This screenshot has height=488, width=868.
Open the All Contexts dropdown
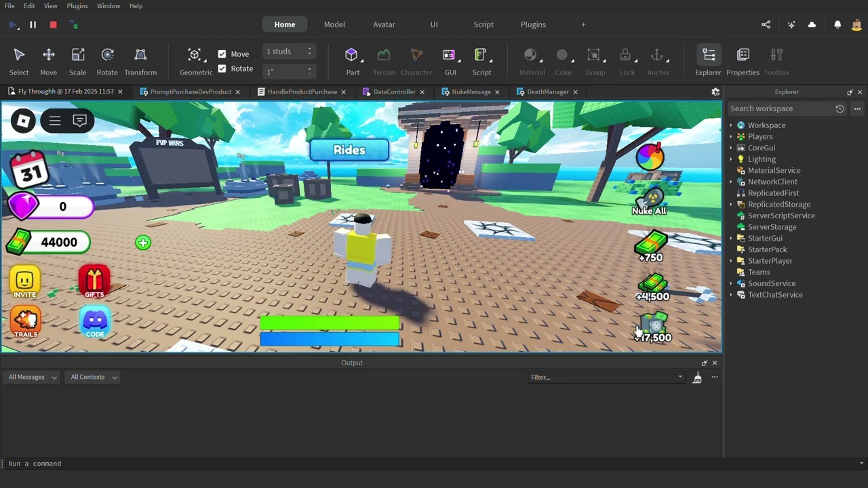[x=94, y=378]
